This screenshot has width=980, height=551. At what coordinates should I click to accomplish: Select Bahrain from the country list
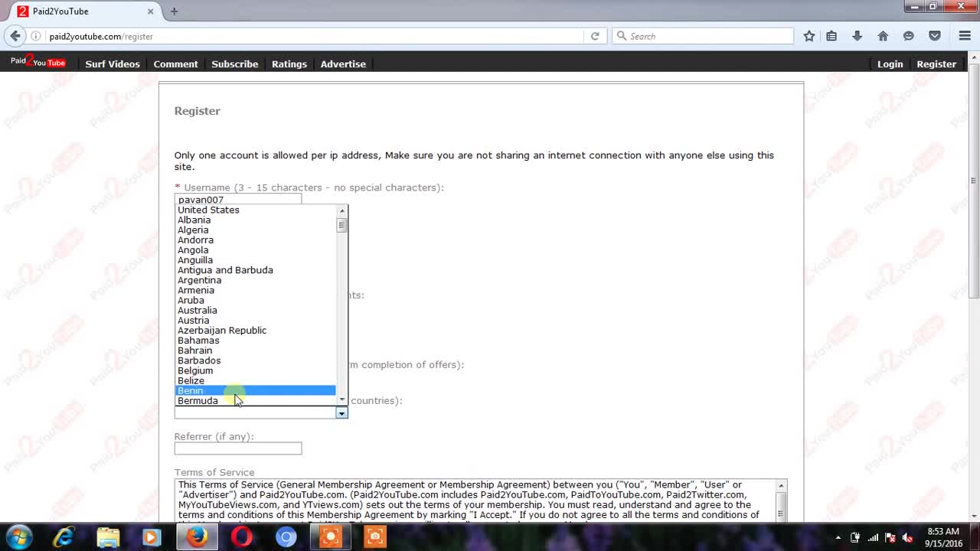click(256, 350)
